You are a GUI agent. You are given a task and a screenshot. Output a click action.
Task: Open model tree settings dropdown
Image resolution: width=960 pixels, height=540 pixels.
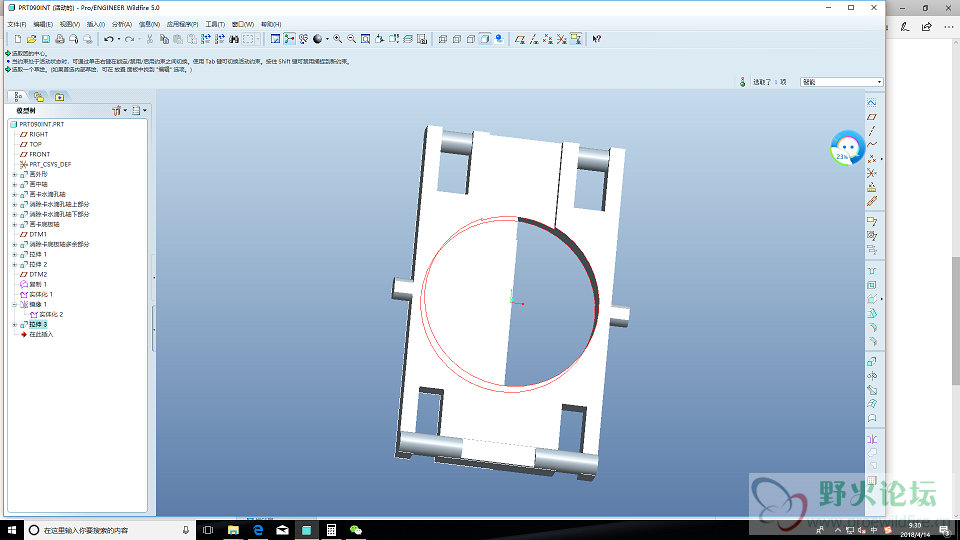coord(119,111)
